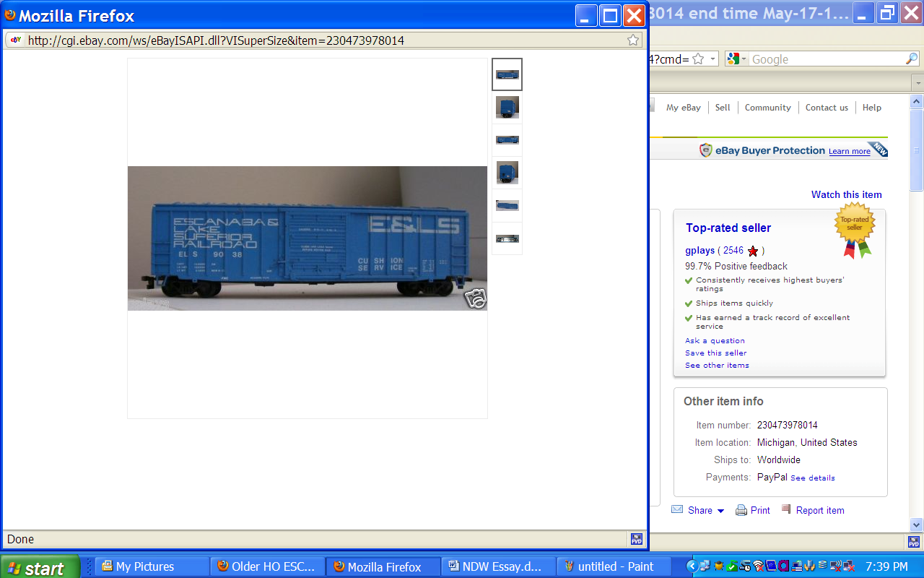This screenshot has height=578, width=924.
Task: Click the wireless disconnected tray icon
Action: click(758, 566)
